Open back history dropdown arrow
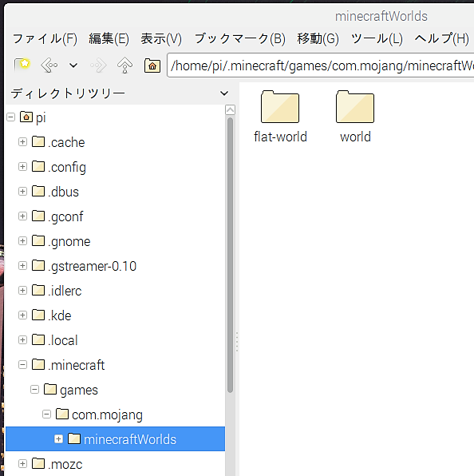 click(73, 65)
